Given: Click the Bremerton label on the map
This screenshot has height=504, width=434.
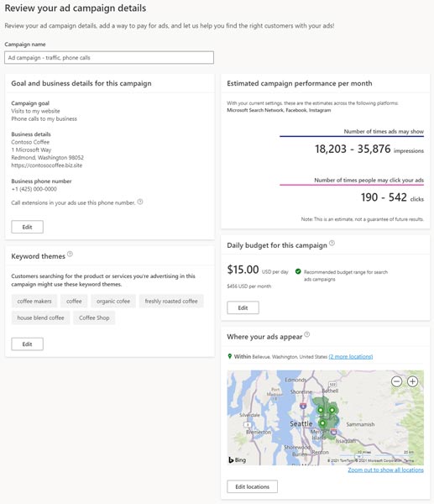Looking at the screenshot, I should (259, 433).
